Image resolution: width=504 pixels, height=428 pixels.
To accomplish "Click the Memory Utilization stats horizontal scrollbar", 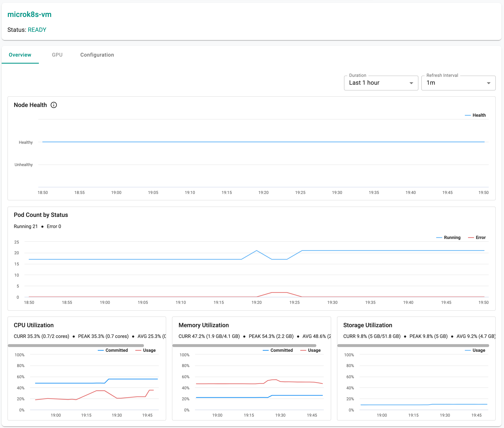I will [x=244, y=345].
